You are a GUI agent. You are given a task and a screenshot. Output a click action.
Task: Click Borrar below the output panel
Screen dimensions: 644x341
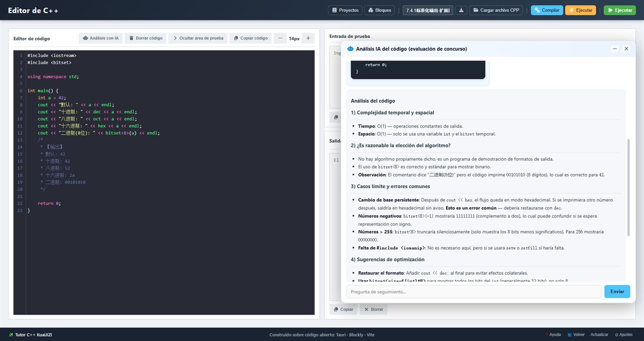pyautogui.click(x=374, y=309)
